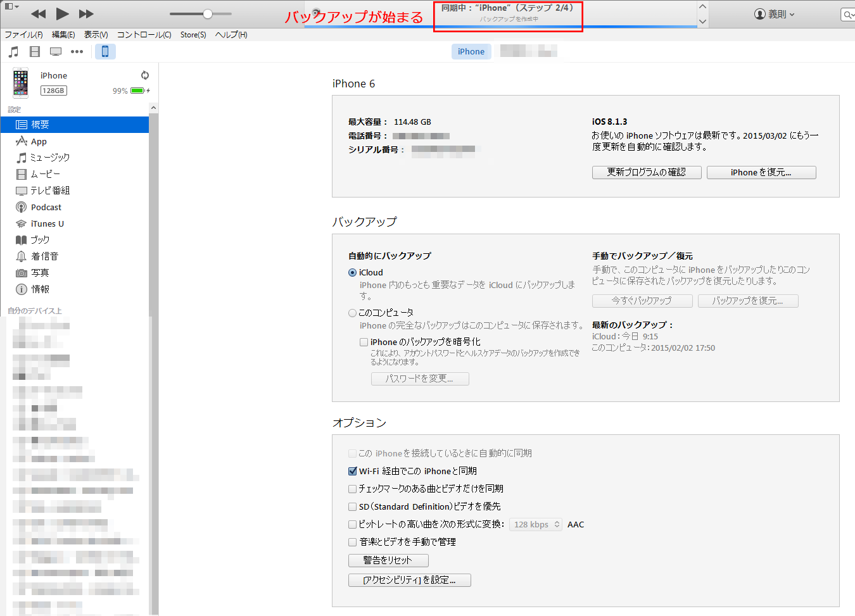Click the iPhone device thumbnail image
Viewport: 855px width, 616px height.
[21, 83]
